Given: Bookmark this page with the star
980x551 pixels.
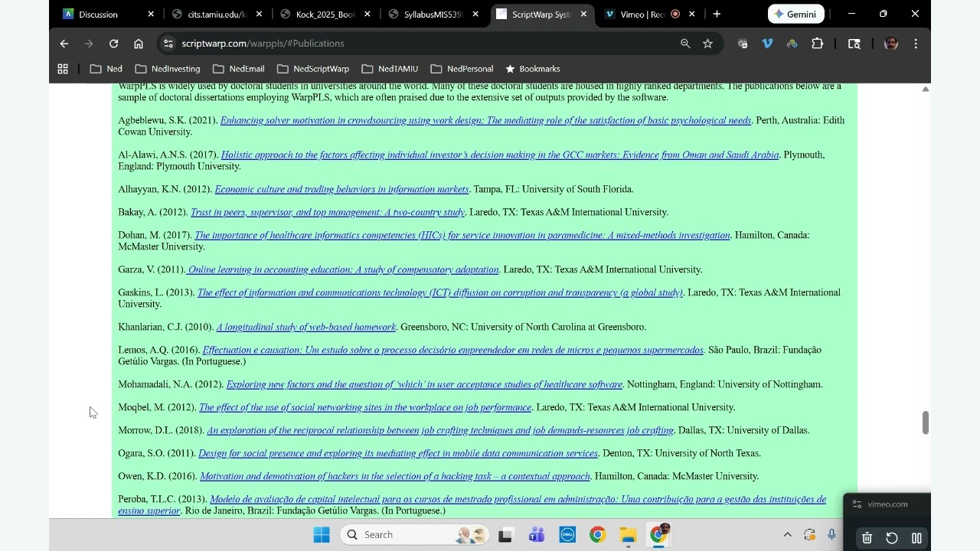Looking at the screenshot, I should (708, 44).
